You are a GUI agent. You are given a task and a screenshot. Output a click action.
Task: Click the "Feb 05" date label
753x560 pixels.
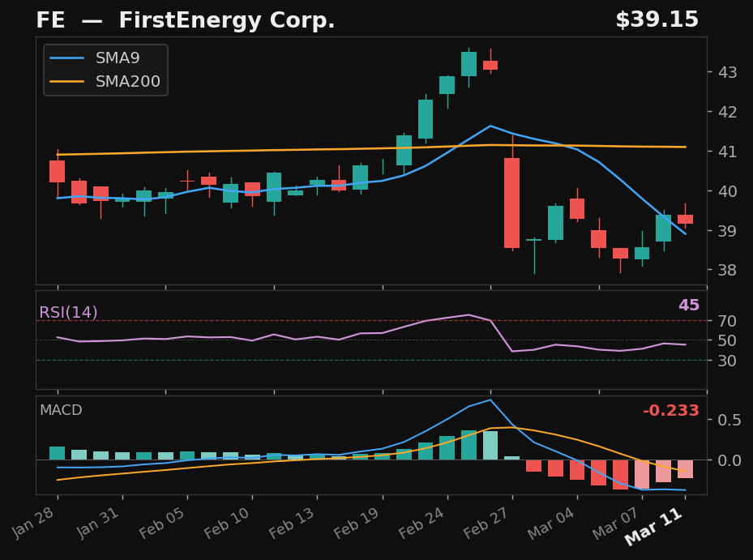point(161,523)
